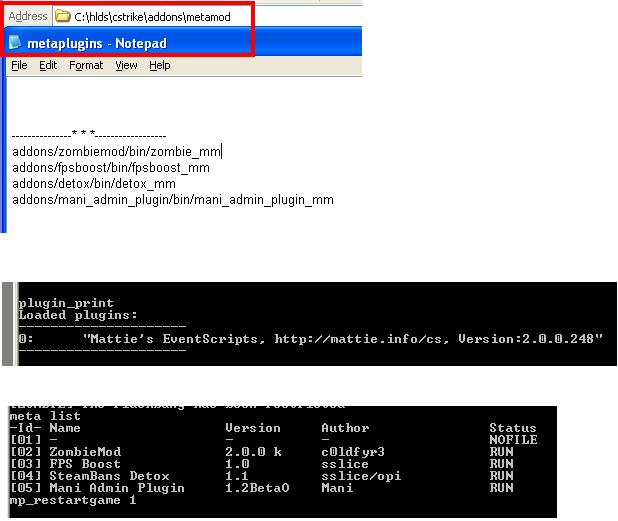The image size is (618, 521).
Task: Click the author 'c0ldfyr3'
Action: (353, 452)
